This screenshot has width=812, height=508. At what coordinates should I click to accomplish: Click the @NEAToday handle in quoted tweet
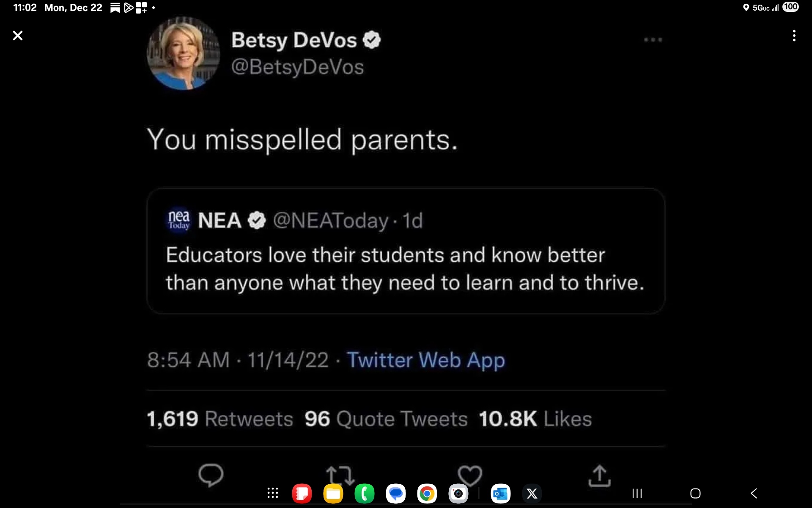point(331,221)
